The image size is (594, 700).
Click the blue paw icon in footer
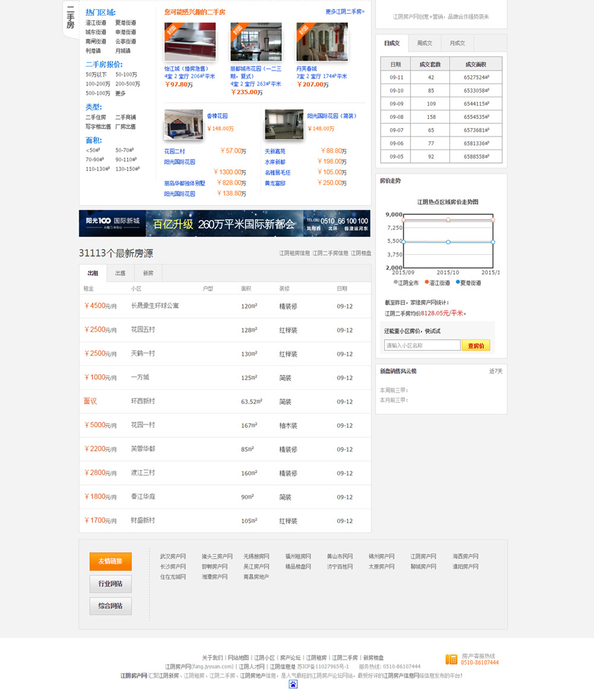[293, 684]
